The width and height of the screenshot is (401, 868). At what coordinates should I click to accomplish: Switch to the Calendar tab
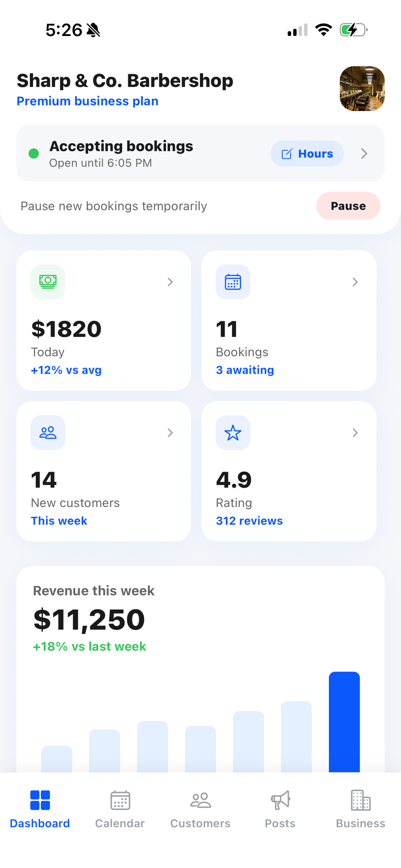click(120, 809)
